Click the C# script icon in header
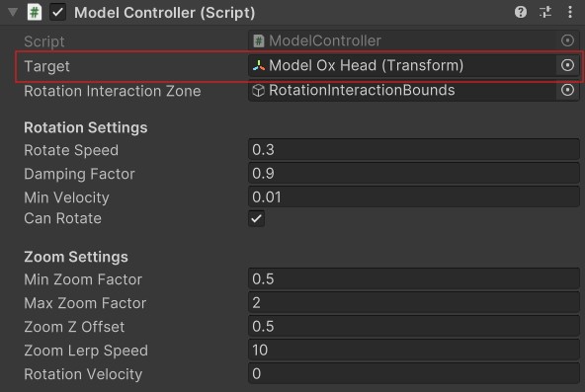 [x=35, y=12]
